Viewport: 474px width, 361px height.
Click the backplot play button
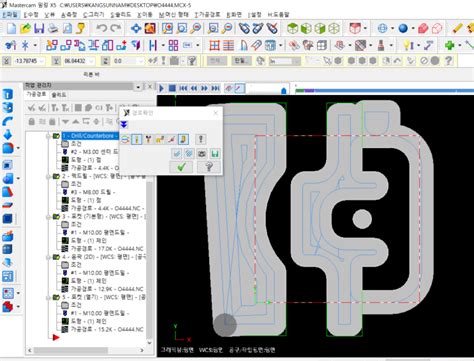coord(162,88)
